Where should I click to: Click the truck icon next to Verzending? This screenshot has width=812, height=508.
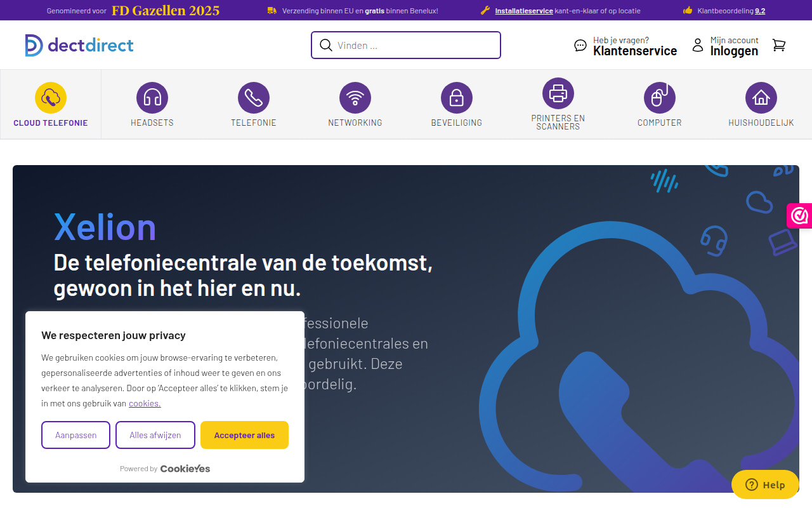pyautogui.click(x=272, y=10)
